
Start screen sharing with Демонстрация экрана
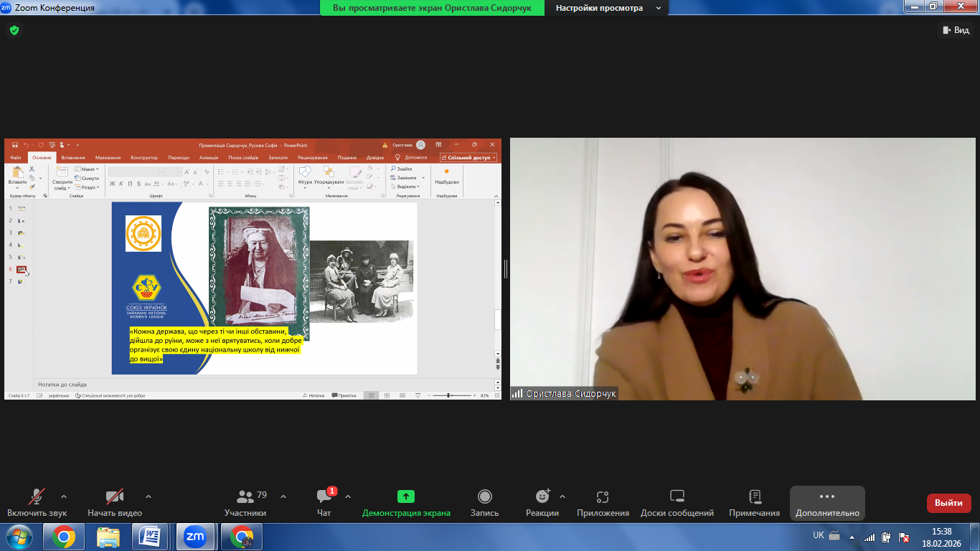tap(406, 503)
